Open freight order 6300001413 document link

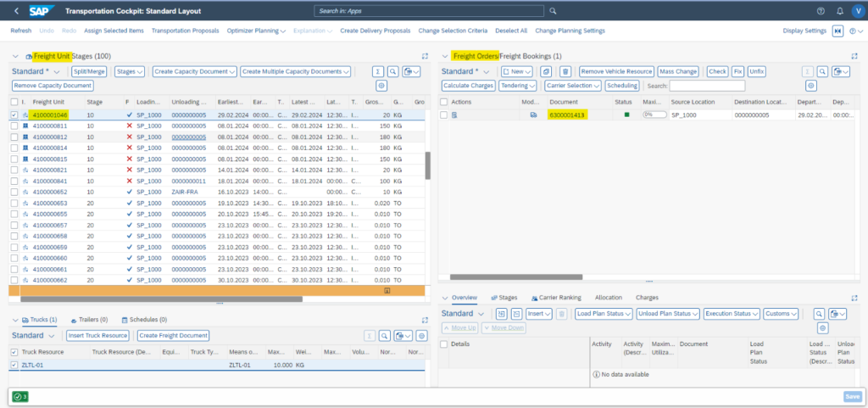click(567, 115)
